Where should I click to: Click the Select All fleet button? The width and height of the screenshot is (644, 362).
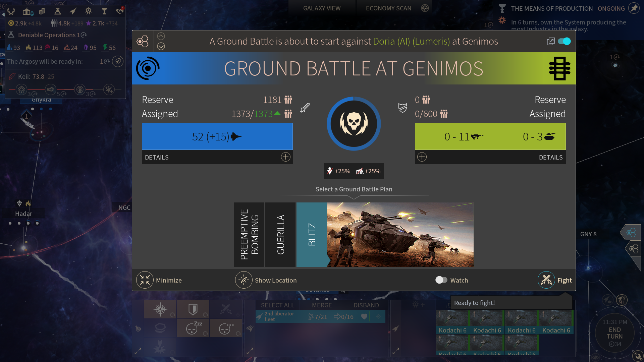pyautogui.click(x=277, y=305)
